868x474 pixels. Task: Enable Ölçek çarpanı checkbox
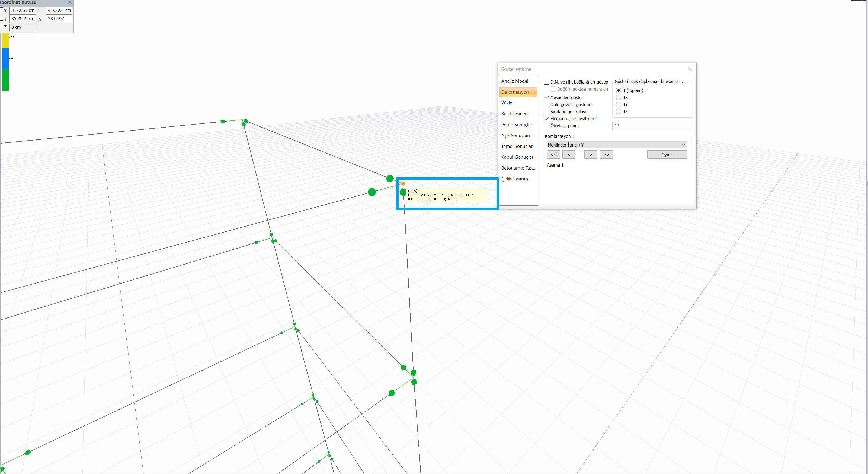click(547, 126)
